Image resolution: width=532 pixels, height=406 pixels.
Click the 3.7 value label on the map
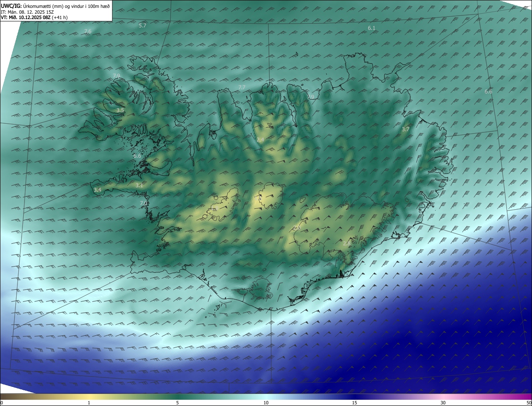406,129
